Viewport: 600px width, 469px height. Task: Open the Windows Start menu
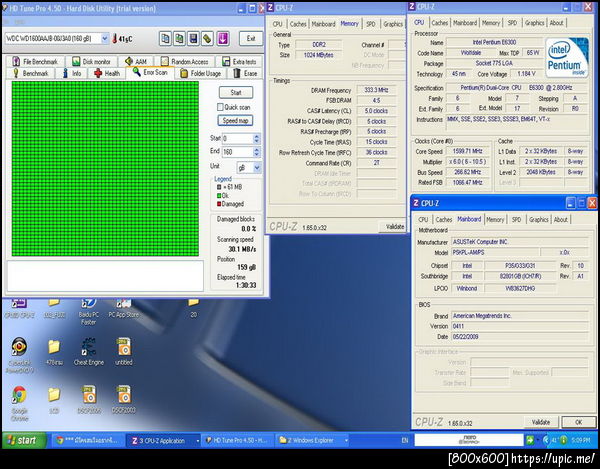click(24, 440)
